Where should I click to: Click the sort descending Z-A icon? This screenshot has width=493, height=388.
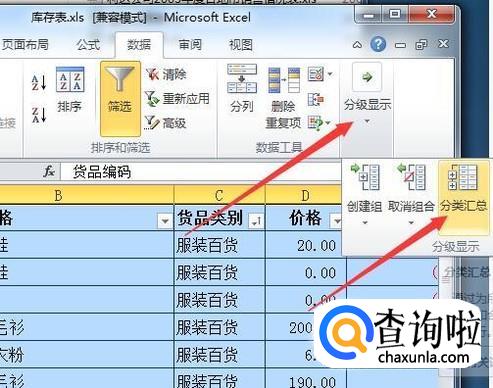point(39,114)
